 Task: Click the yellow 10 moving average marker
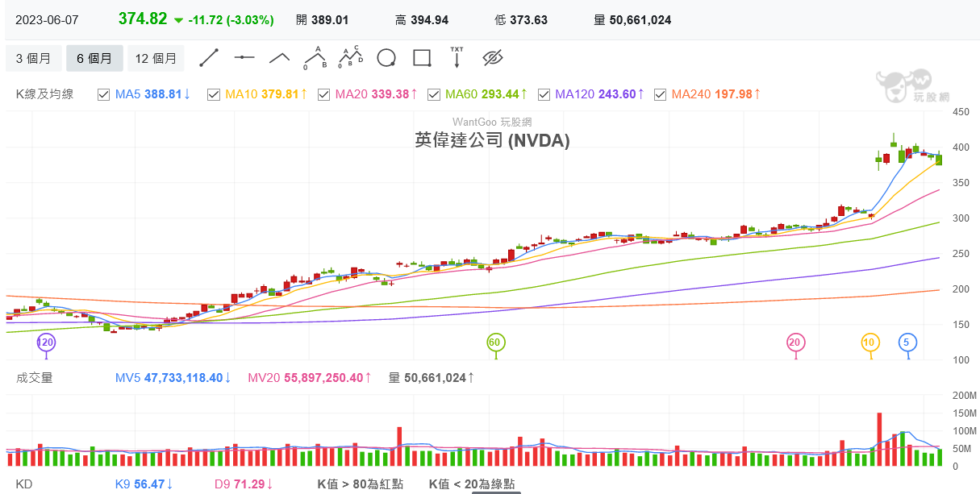pos(869,342)
